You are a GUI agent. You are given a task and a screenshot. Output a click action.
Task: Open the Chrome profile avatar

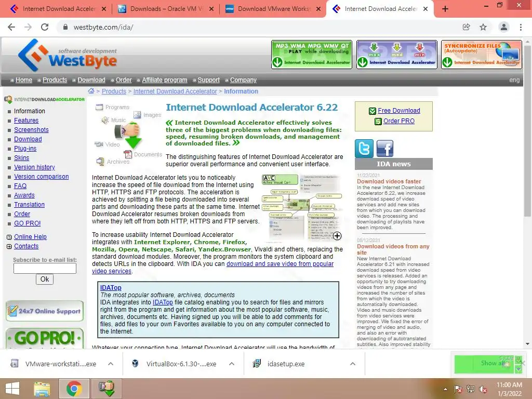coord(504,27)
